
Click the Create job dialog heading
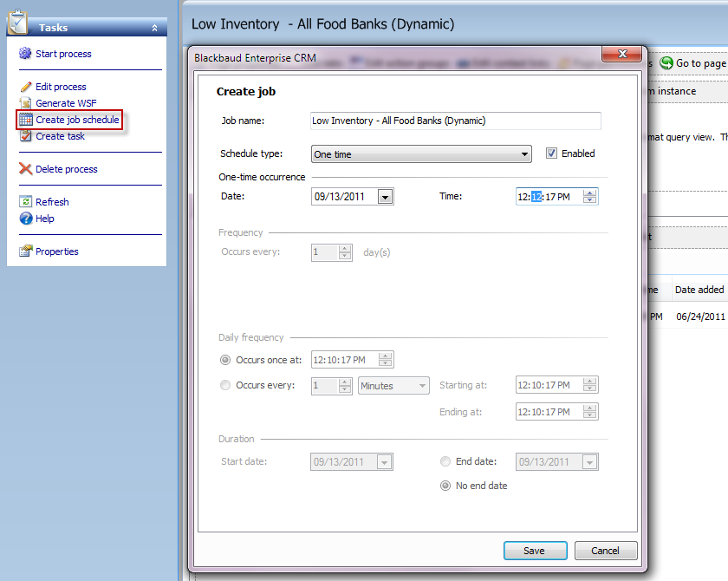(x=246, y=92)
